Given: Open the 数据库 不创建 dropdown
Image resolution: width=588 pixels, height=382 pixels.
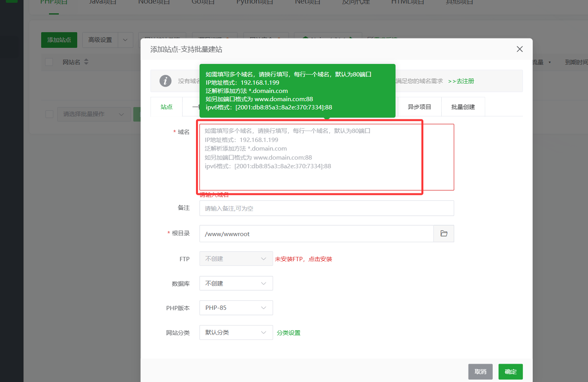Looking at the screenshot, I should pyautogui.click(x=236, y=284).
